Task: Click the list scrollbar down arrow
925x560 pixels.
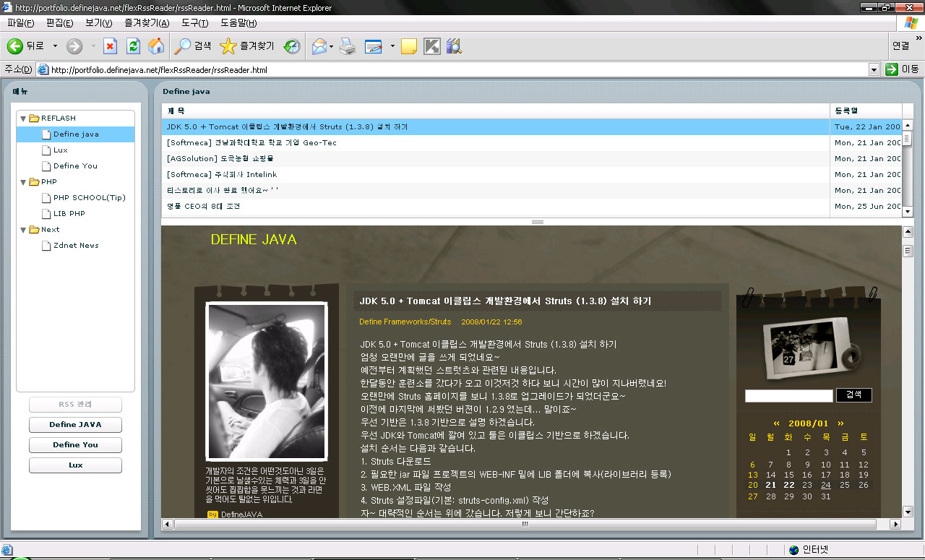Action: (907, 211)
